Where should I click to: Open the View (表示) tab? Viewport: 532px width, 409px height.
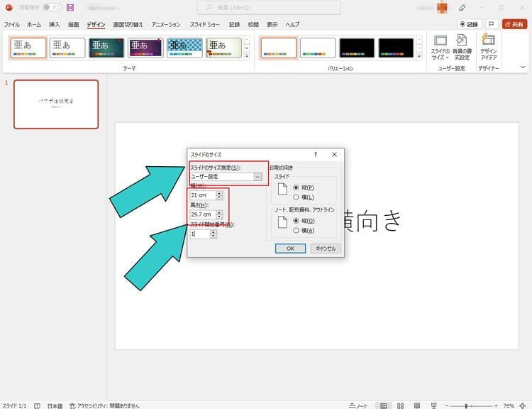tap(272, 24)
